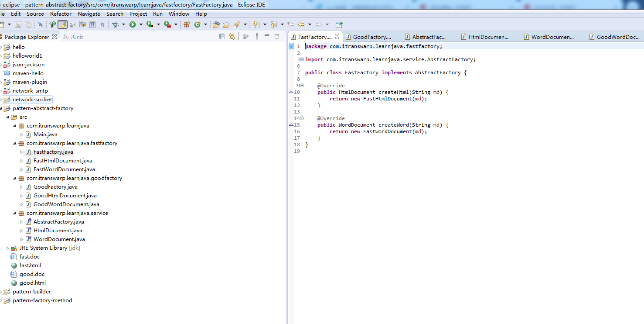Select the fast.html file
644x324 pixels.
(30, 265)
